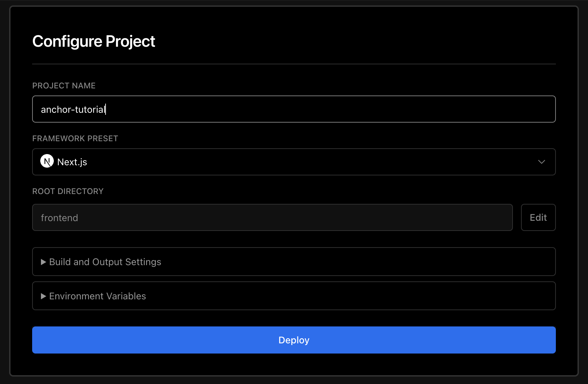588x384 pixels.
Task: Click the Configure Project heading
Action: (94, 41)
